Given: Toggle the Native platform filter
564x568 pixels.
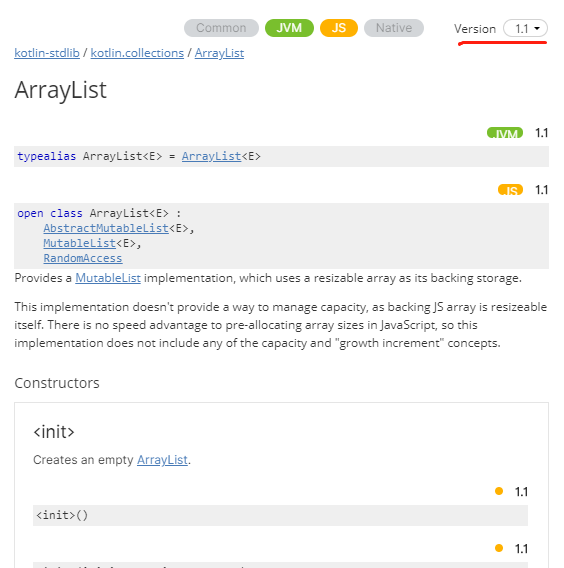Looking at the screenshot, I should tap(394, 28).
